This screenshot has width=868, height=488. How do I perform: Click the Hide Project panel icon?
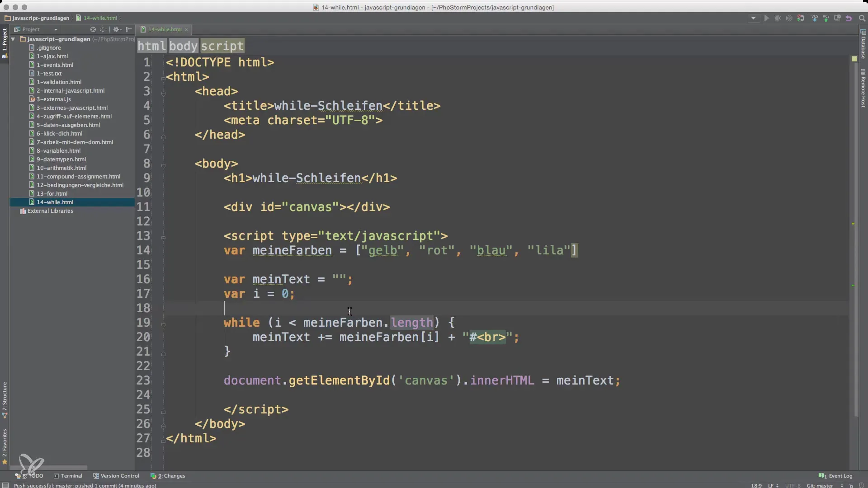click(129, 29)
